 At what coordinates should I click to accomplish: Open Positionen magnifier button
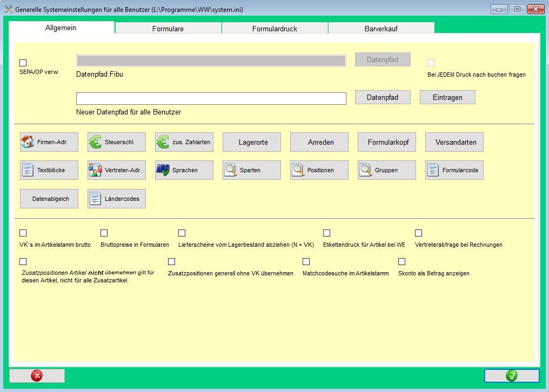click(319, 170)
